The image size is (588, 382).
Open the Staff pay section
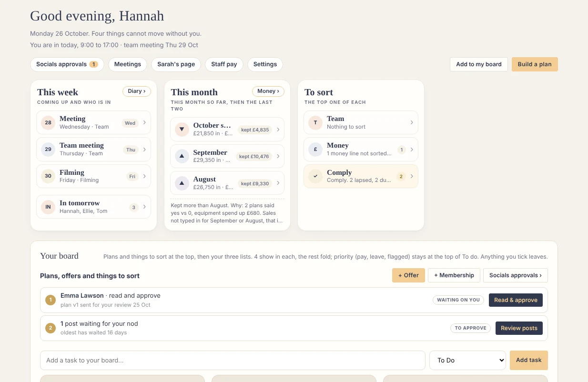[224, 64]
